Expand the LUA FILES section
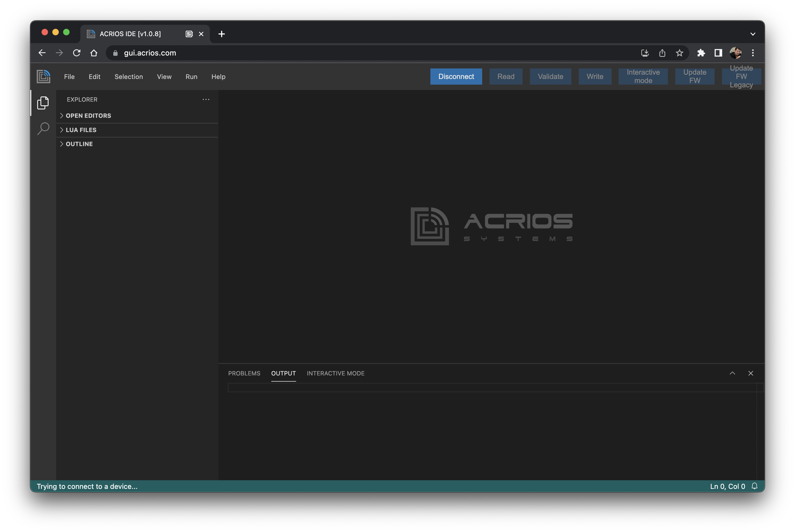 (137, 130)
